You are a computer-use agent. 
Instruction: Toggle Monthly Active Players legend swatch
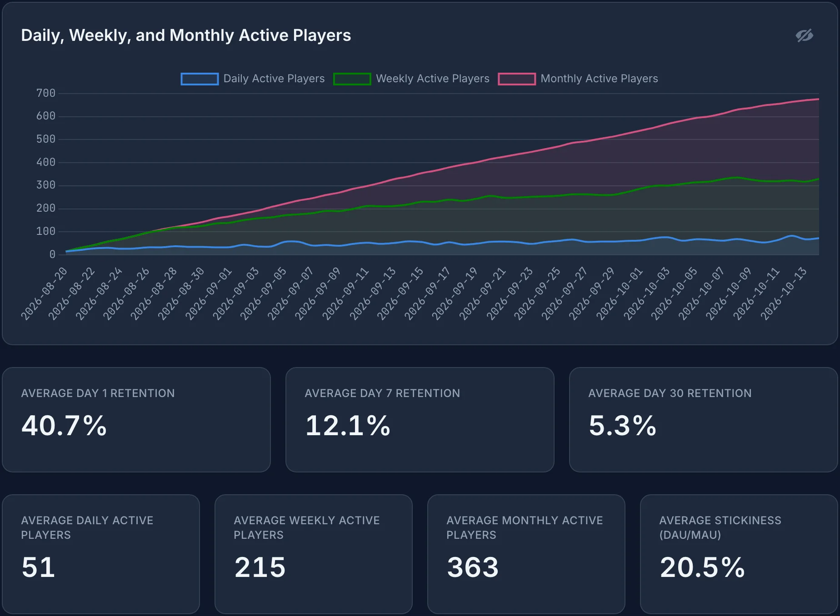[x=517, y=79]
